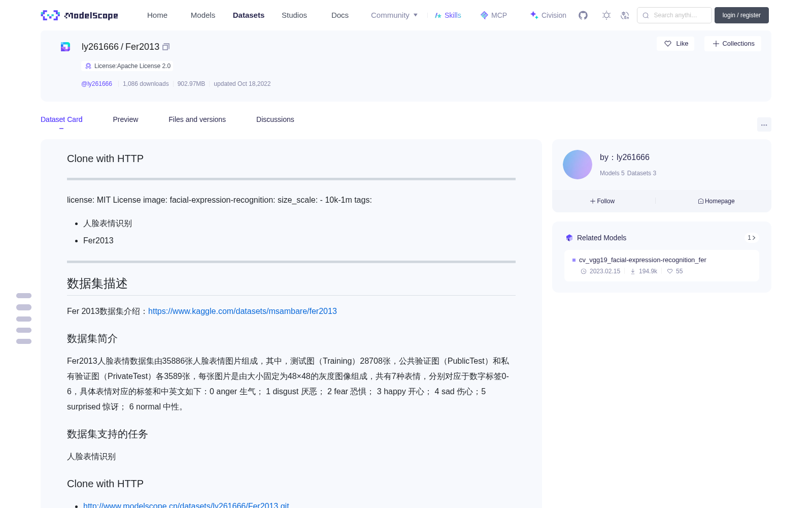Open the modelscope.cn Fer2013.git clone link
This screenshot has height=508, width=812.
[186, 505]
